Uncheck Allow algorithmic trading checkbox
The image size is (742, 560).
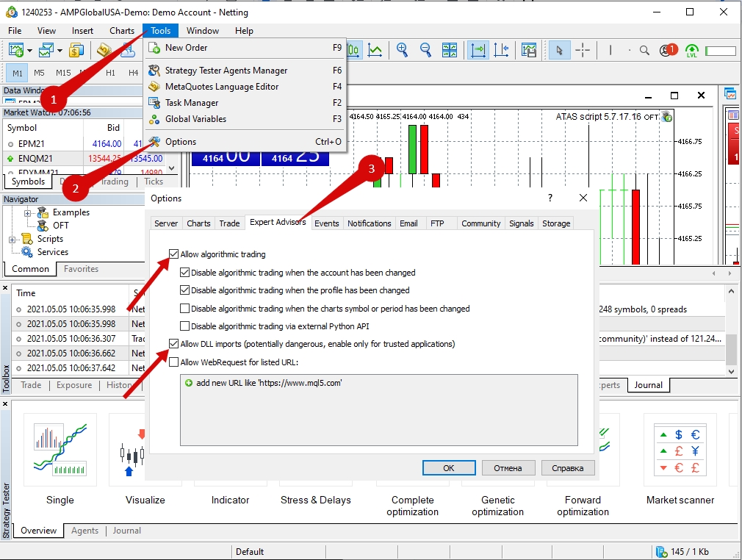click(174, 255)
